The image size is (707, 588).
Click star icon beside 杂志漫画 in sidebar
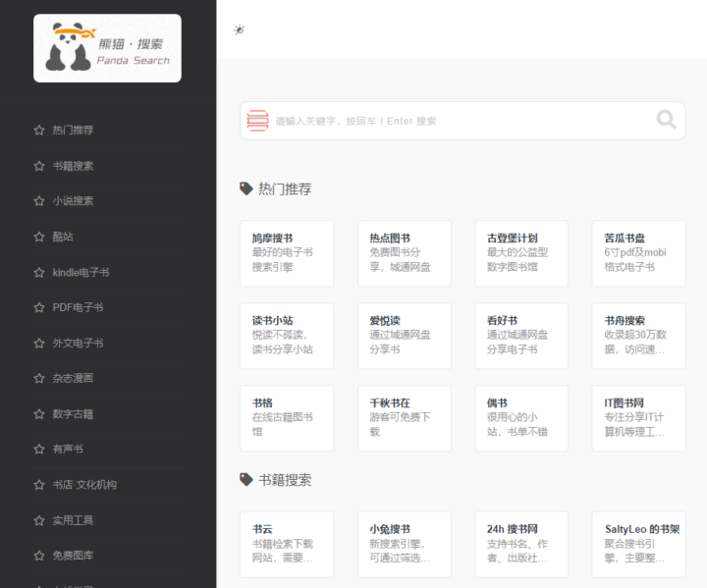39,378
